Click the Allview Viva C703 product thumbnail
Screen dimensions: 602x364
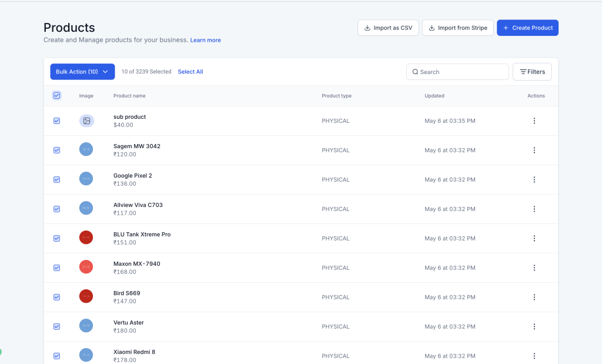(x=86, y=208)
